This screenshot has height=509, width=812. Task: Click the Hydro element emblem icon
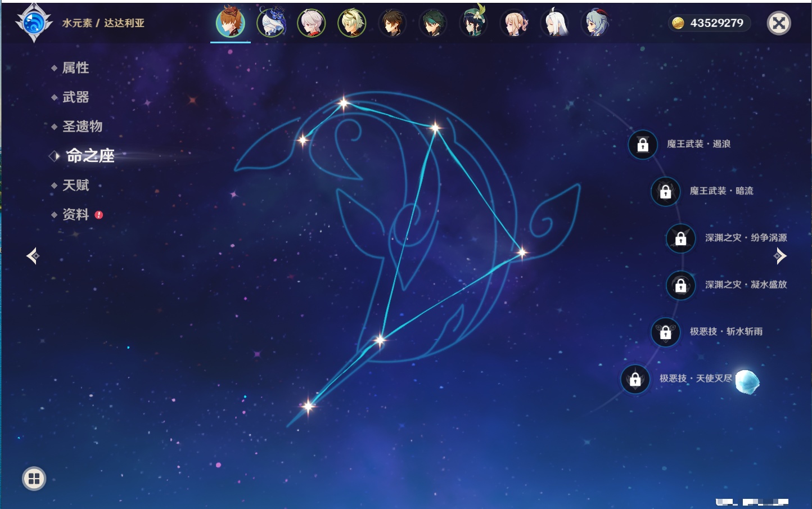tap(34, 23)
